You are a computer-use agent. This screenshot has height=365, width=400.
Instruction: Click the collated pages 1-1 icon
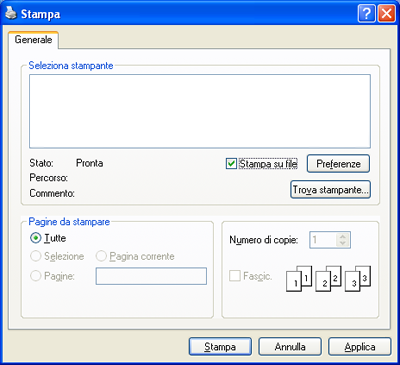click(299, 279)
